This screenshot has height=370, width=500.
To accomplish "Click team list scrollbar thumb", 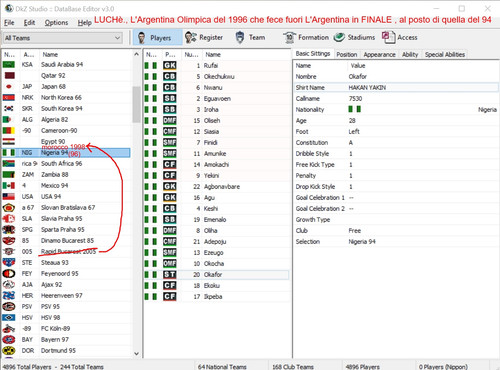I will click(136, 104).
